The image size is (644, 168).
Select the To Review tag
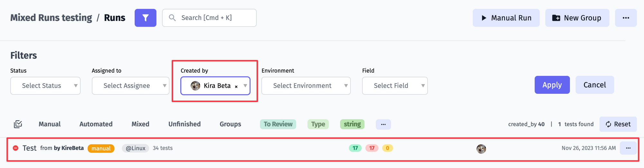(x=278, y=124)
